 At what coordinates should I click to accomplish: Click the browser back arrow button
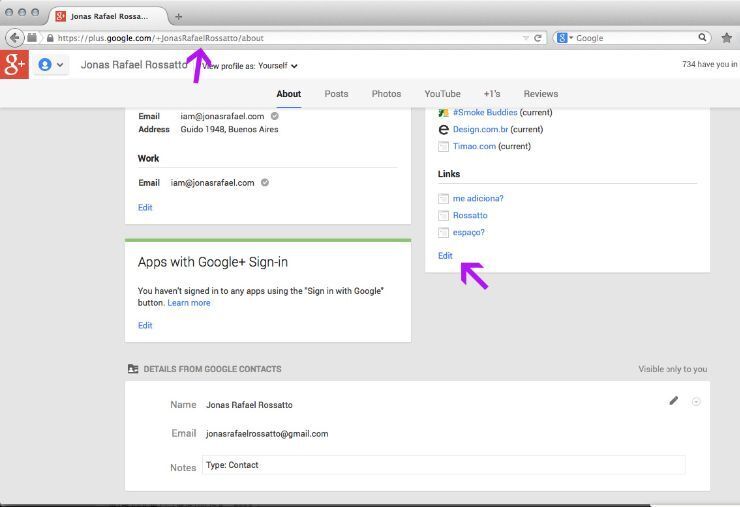(x=15, y=38)
